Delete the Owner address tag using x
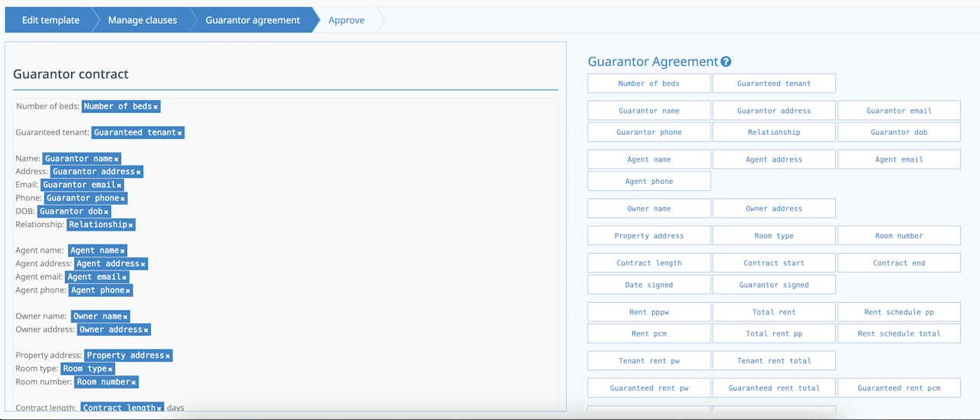 [146, 330]
